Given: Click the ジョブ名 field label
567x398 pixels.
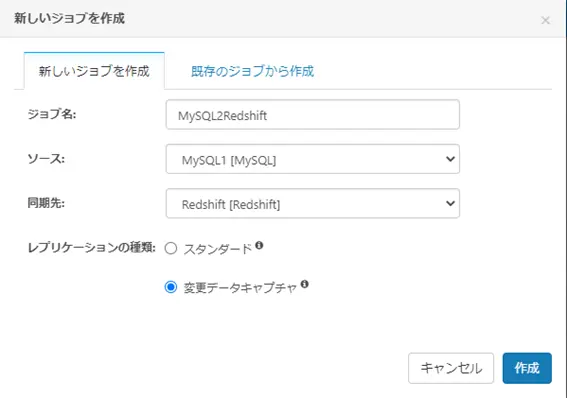Looking at the screenshot, I should pos(52,115).
